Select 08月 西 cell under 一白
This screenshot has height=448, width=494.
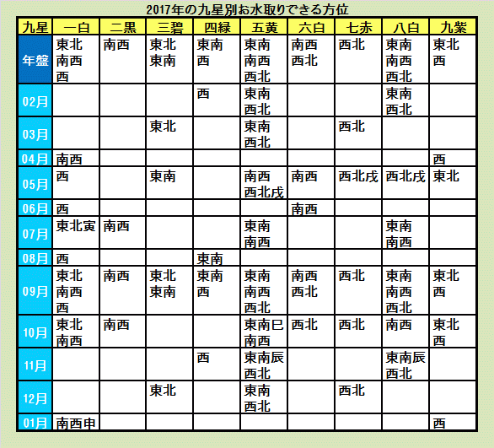click(x=76, y=257)
